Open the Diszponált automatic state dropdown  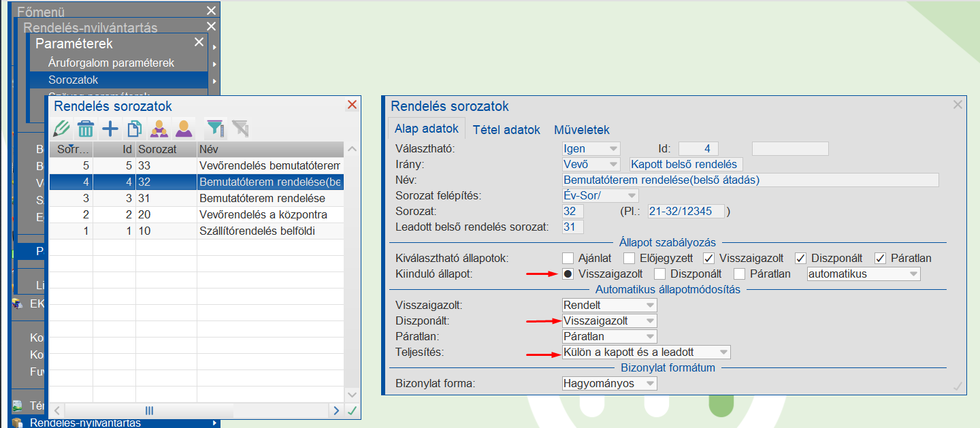tap(609, 320)
